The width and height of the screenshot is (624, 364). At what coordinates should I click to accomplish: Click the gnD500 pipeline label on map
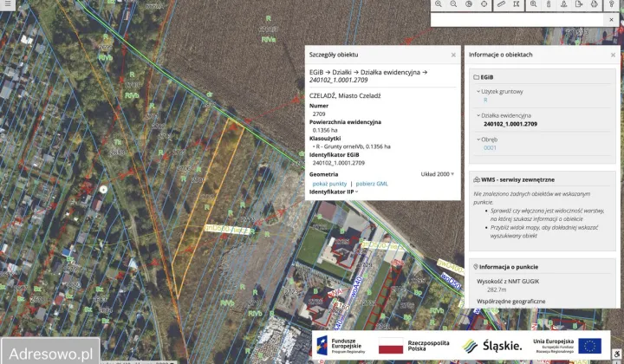(227, 230)
